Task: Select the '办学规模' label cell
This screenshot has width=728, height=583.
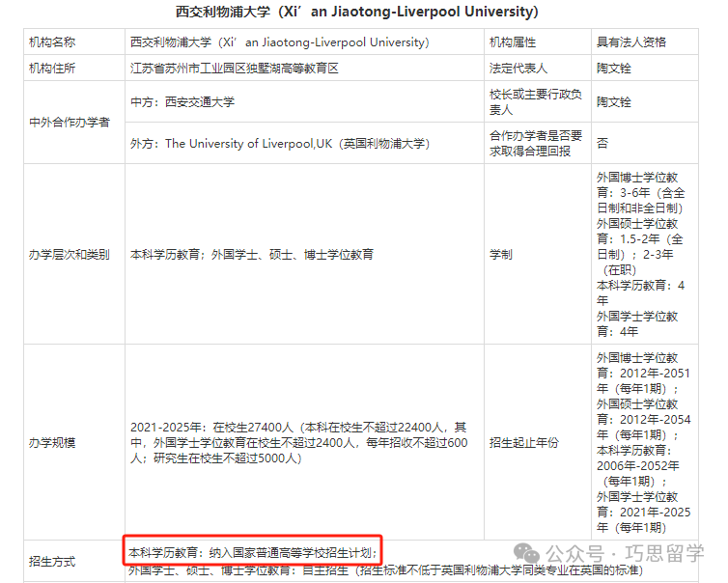Action: (74, 442)
